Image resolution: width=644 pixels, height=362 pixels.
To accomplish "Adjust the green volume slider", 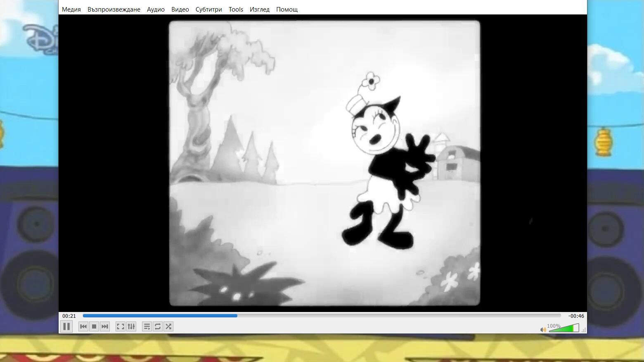I will pyautogui.click(x=564, y=329).
